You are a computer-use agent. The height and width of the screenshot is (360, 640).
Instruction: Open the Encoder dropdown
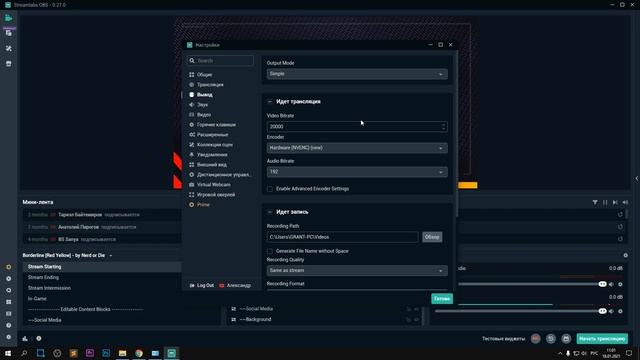pyautogui.click(x=357, y=148)
